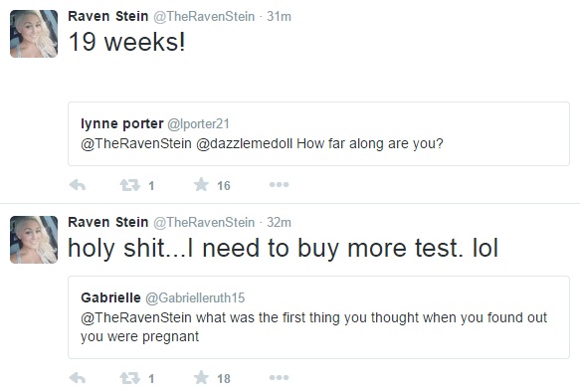Open the 31m timestamp link
This screenshot has height=392, width=580.
point(279,16)
